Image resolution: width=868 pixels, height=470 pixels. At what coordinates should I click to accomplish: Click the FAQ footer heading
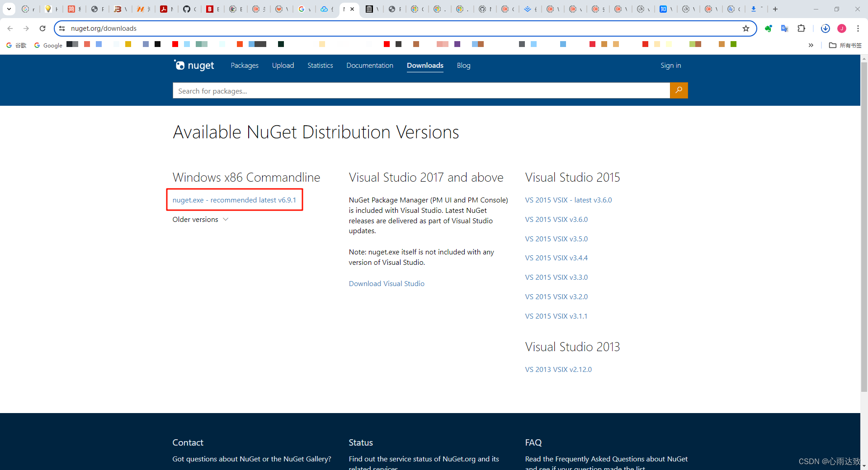click(x=533, y=442)
